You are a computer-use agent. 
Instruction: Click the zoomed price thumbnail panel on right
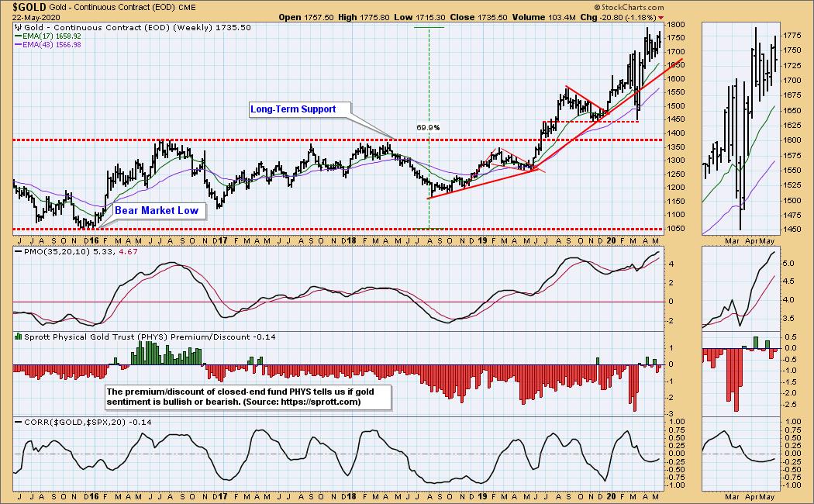[741, 129]
